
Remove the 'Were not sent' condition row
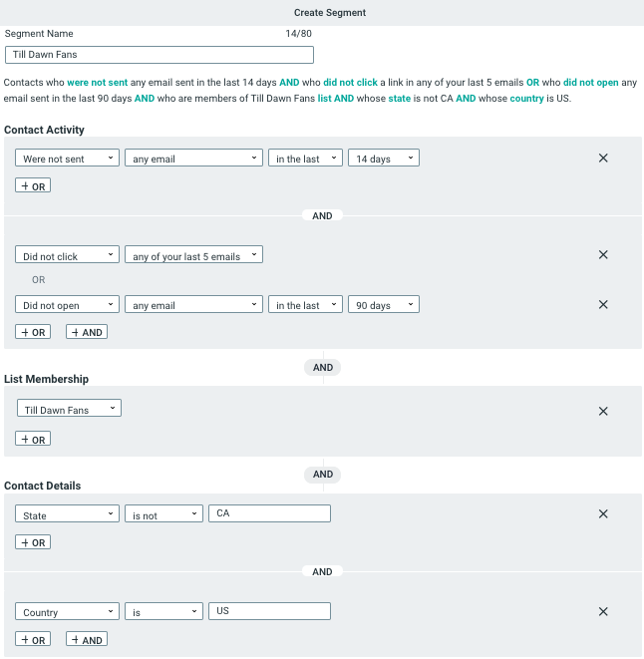coord(603,158)
